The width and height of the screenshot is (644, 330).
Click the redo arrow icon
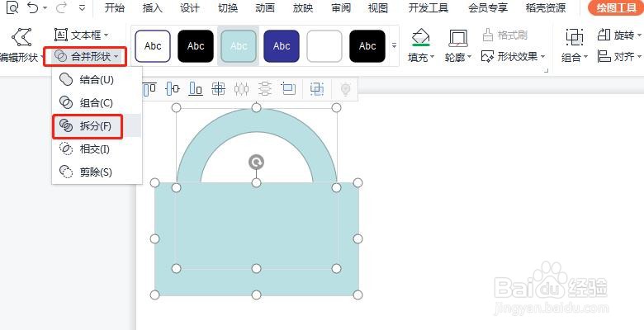pos(62,7)
